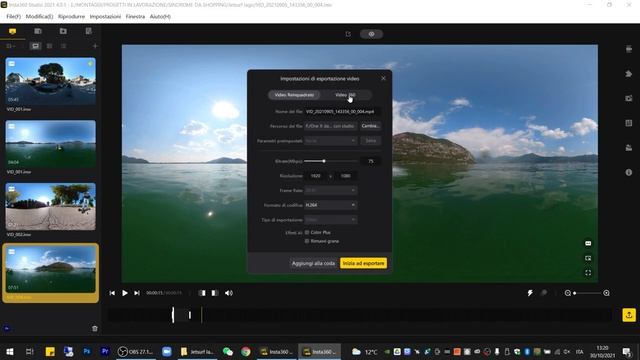This screenshot has height=360, width=640.
Task: Click the resolution height field 1080
Action: point(346,176)
